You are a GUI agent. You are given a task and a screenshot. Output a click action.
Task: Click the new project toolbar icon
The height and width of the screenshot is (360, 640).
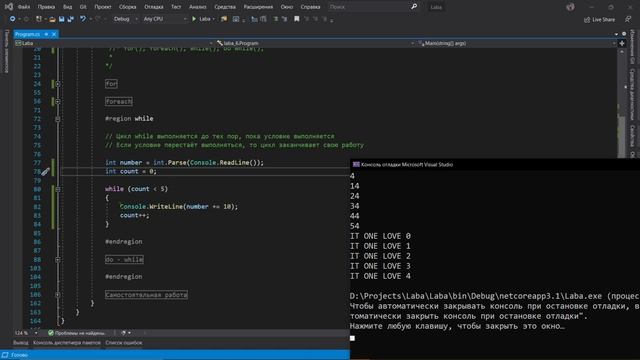39,19
